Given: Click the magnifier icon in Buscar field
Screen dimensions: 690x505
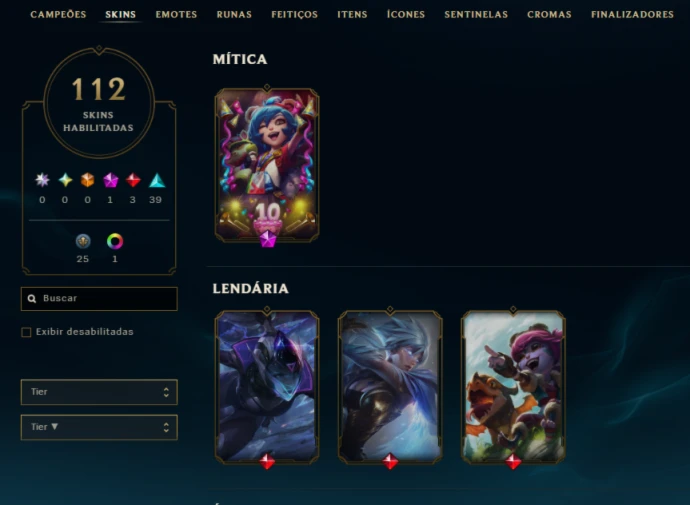Looking at the screenshot, I should click(x=32, y=299).
